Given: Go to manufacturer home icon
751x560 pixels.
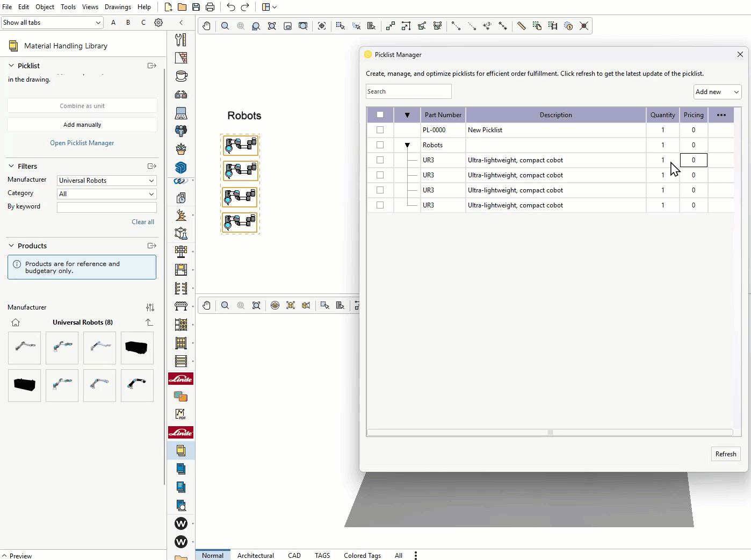Looking at the screenshot, I should pos(16,322).
